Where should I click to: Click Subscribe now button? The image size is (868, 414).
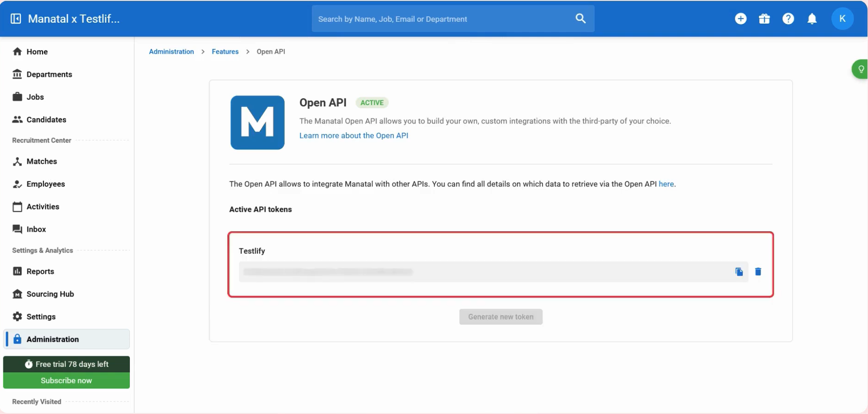[x=67, y=381]
